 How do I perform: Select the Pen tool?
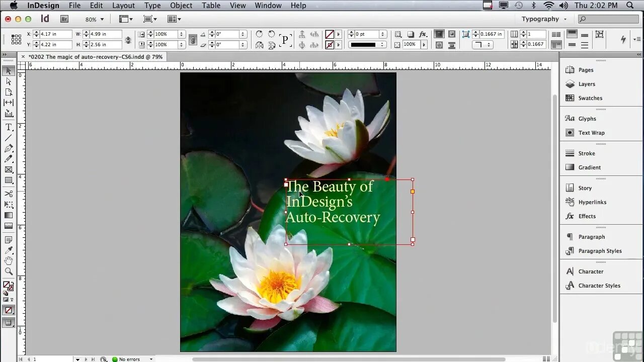9,148
